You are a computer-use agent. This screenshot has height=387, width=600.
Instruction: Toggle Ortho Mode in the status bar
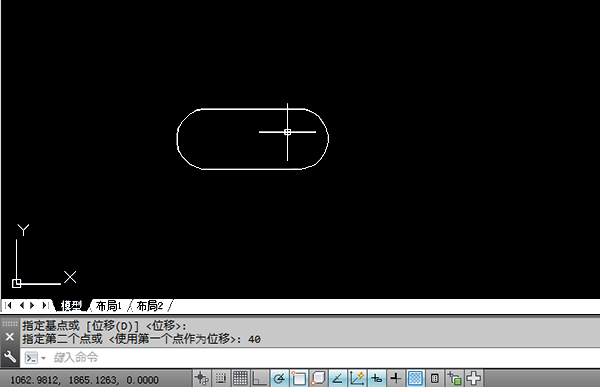tap(259, 379)
